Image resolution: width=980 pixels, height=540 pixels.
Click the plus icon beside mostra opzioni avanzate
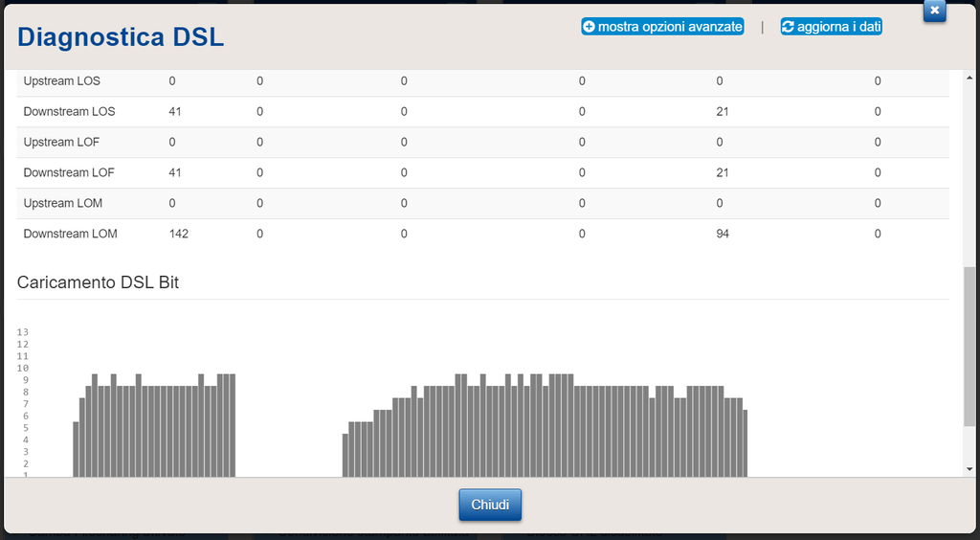(x=589, y=27)
